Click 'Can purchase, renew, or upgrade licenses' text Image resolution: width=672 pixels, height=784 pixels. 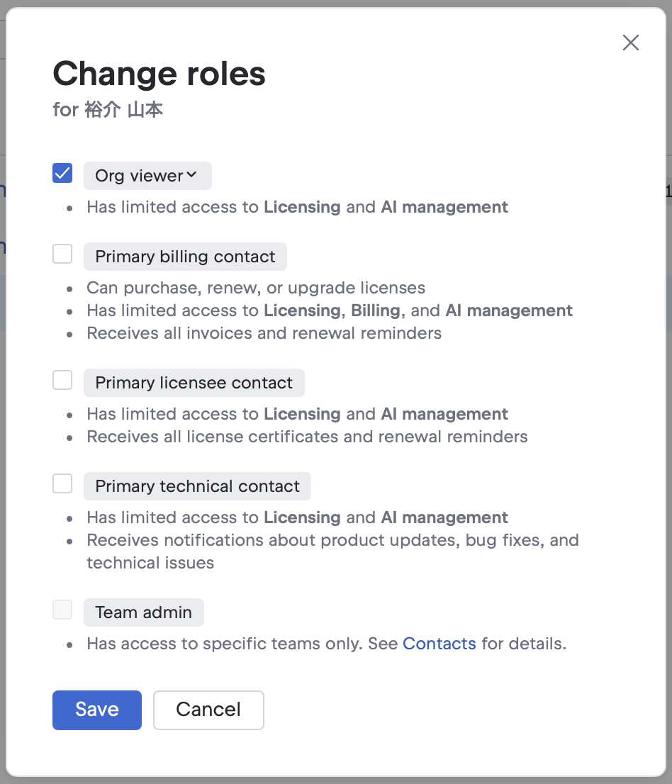point(255,288)
